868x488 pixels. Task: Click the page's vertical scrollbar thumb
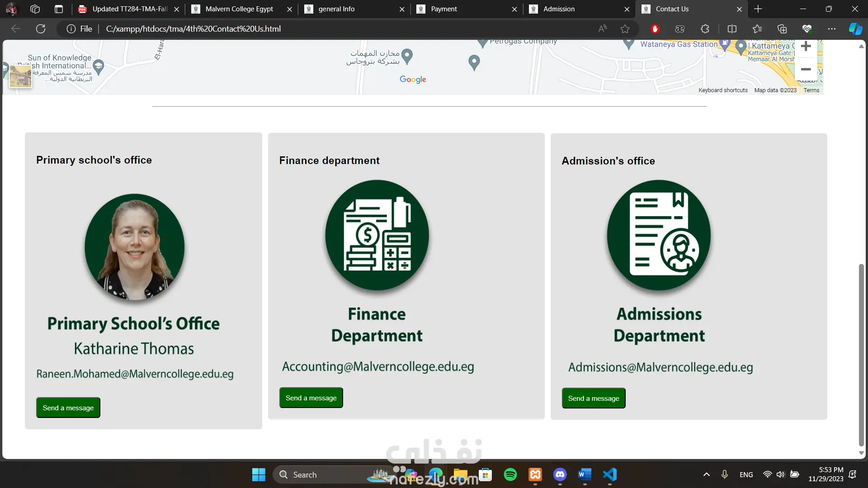tap(861, 354)
